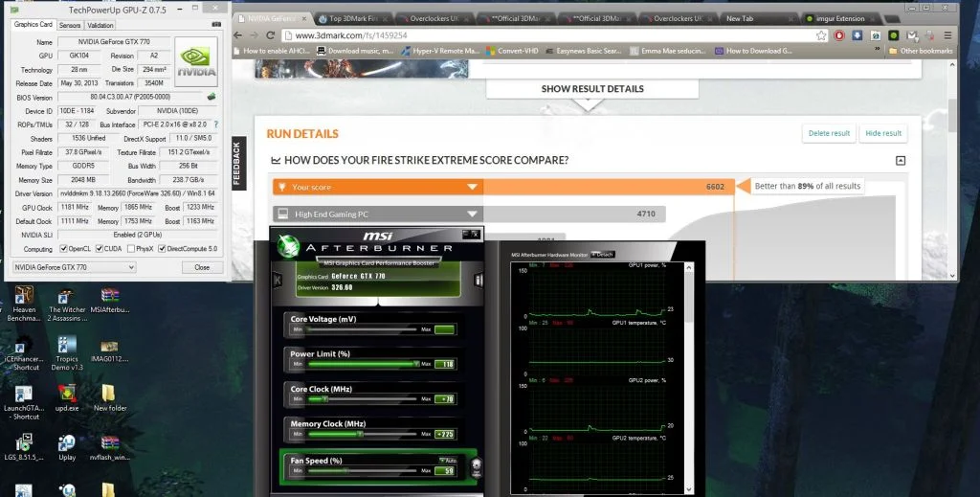Open the New folder on desktop
Image resolution: width=980 pixels, height=497 pixels.
pyautogui.click(x=110, y=397)
